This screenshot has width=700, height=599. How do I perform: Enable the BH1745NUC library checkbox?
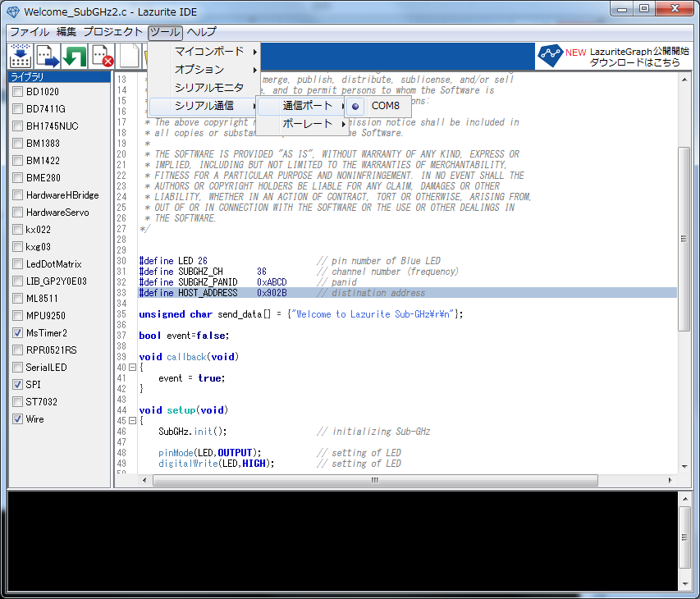(17, 126)
